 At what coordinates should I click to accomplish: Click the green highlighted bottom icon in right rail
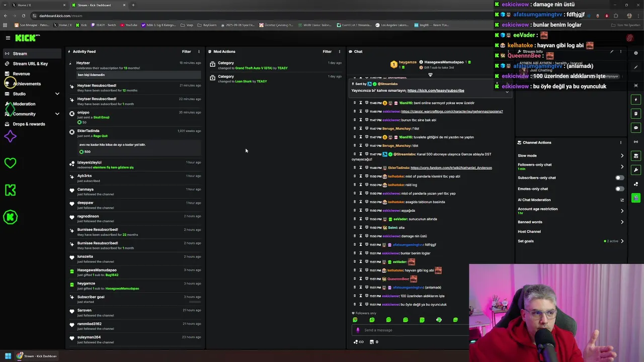click(x=636, y=198)
